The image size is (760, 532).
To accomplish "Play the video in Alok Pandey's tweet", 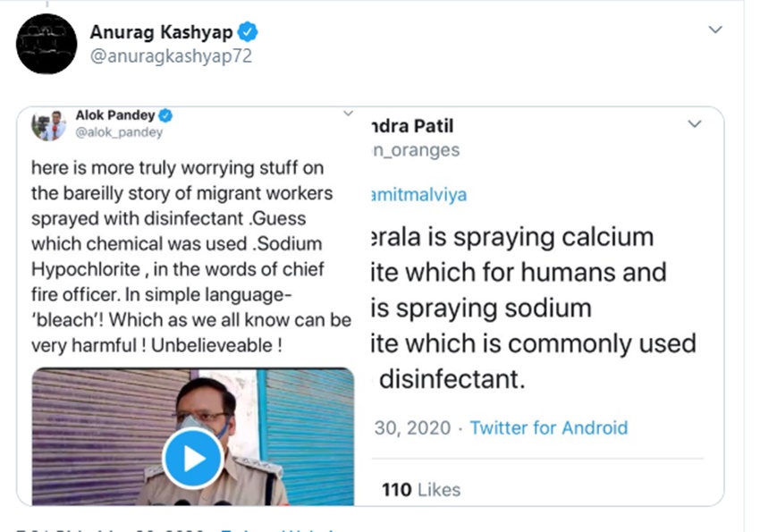I will pos(191,459).
